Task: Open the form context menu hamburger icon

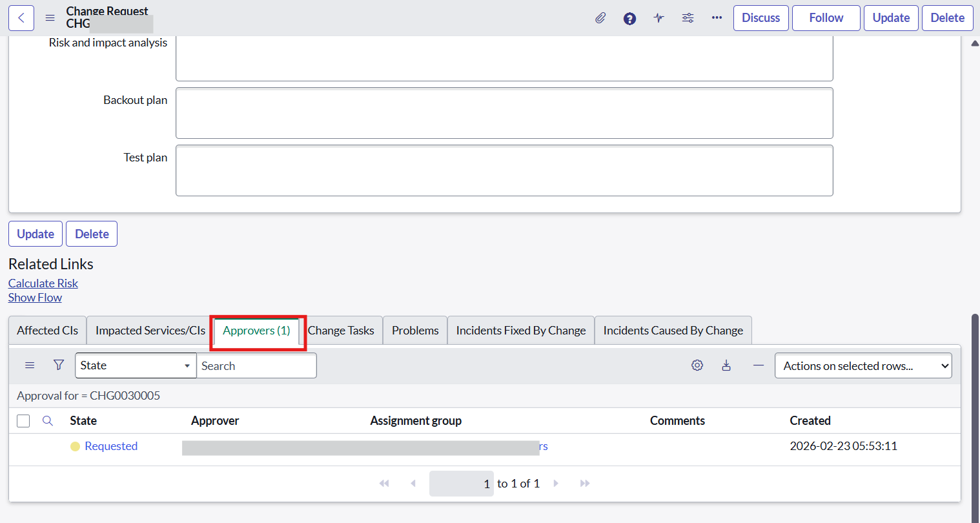Action: point(50,18)
